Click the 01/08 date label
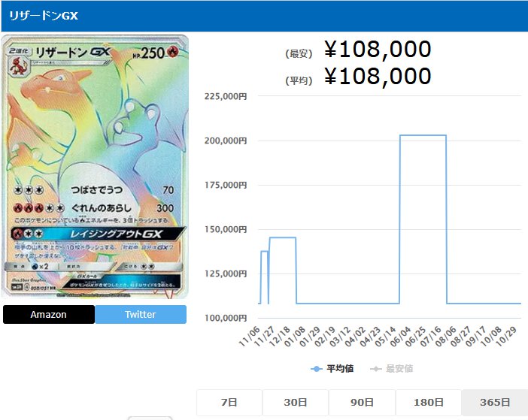Screen dimensions: 528x420 click(x=295, y=337)
